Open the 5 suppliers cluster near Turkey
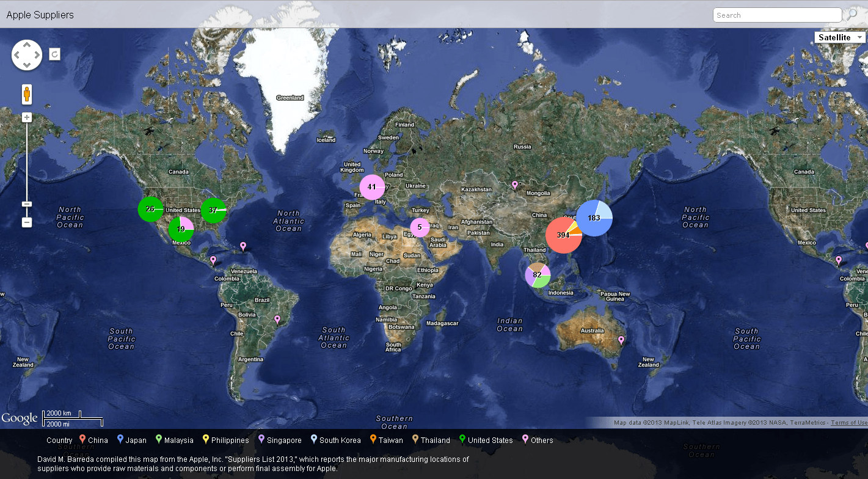This screenshot has height=479, width=868. click(420, 227)
